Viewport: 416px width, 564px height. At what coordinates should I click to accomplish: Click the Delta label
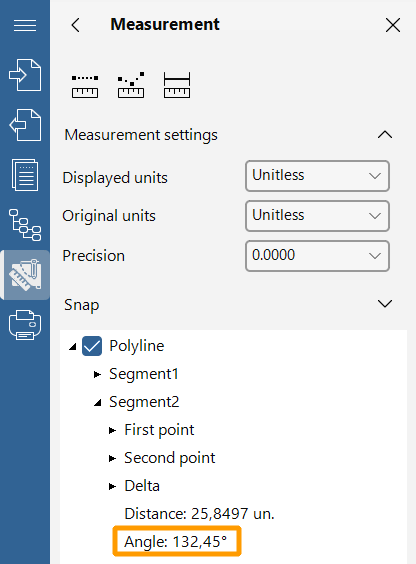coord(142,486)
